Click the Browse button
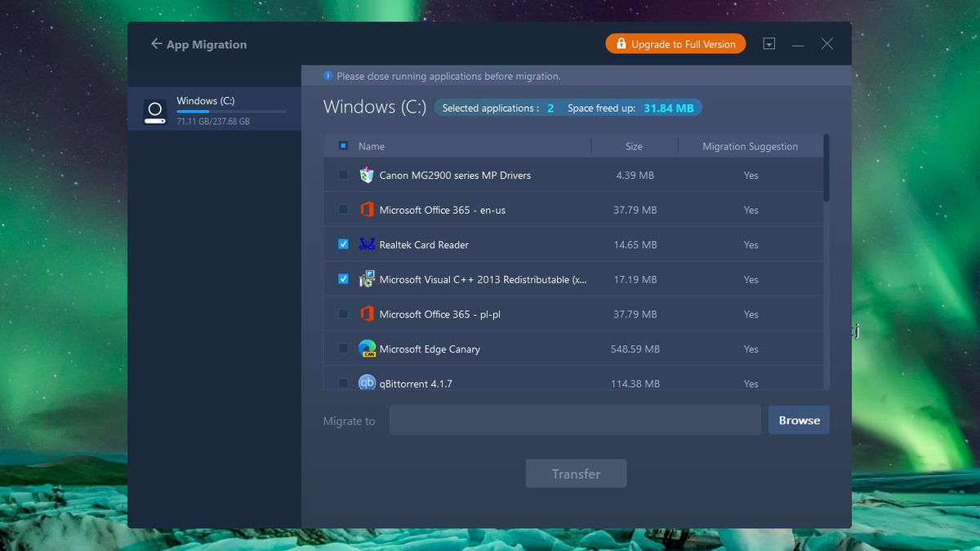This screenshot has width=980, height=551. 798,420
